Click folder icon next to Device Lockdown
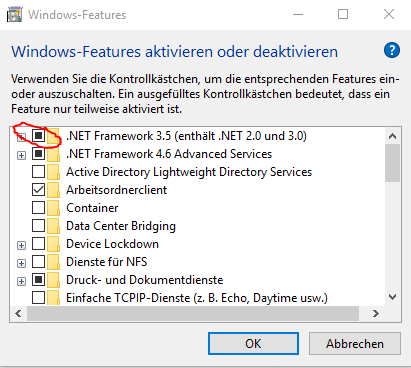The width and height of the screenshot is (411, 368). click(x=53, y=244)
